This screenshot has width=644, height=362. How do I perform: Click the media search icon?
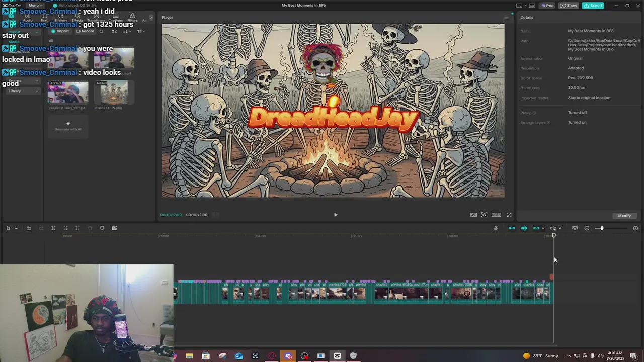[101, 31]
